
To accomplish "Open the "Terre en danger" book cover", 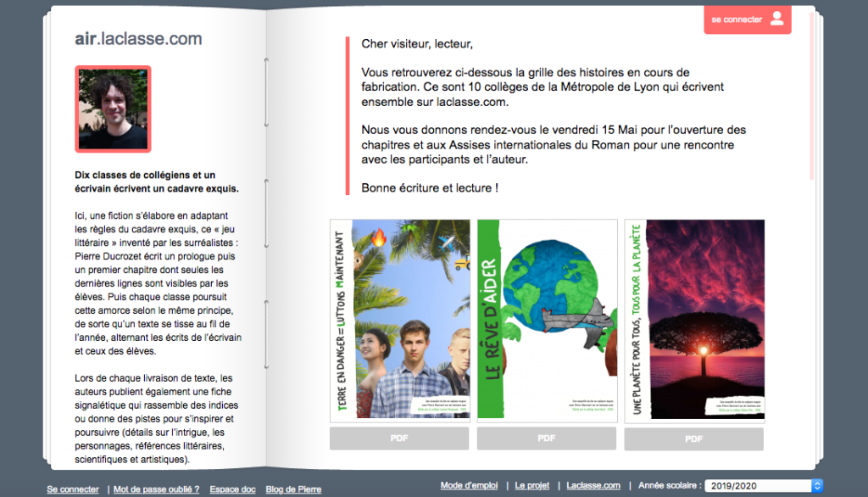I will 399,321.
